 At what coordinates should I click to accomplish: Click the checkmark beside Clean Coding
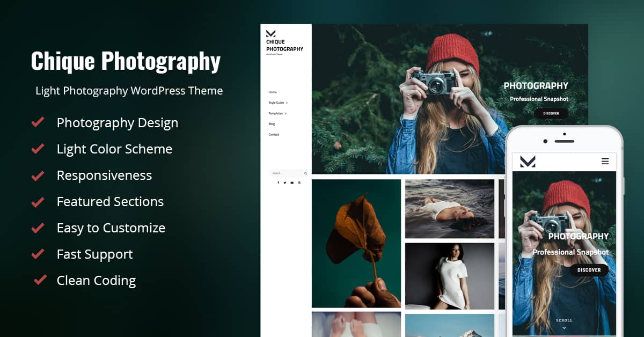pyautogui.click(x=40, y=280)
